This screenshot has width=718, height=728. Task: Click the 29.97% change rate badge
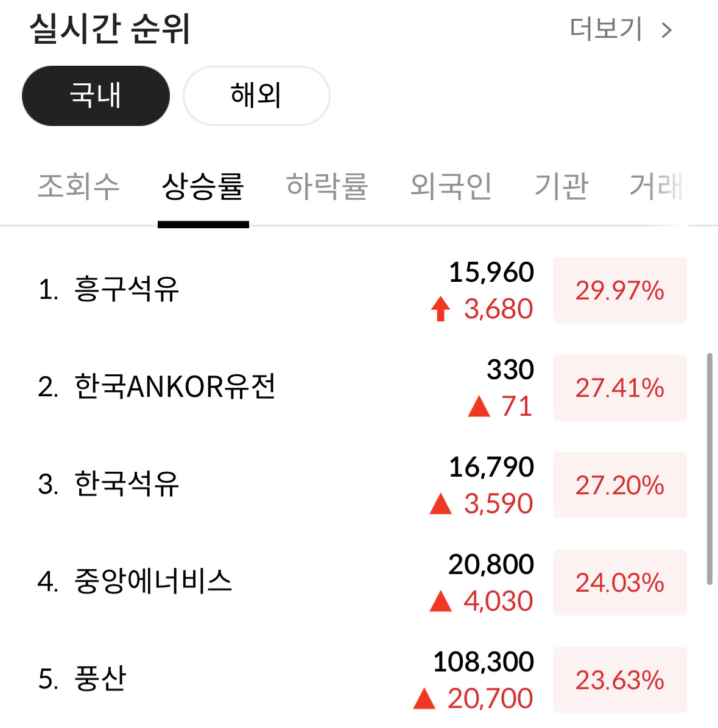pyautogui.click(x=620, y=290)
